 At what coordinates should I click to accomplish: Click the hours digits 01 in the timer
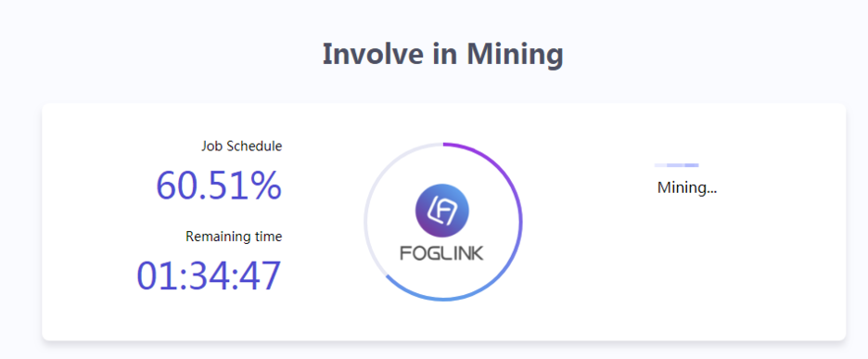155,276
